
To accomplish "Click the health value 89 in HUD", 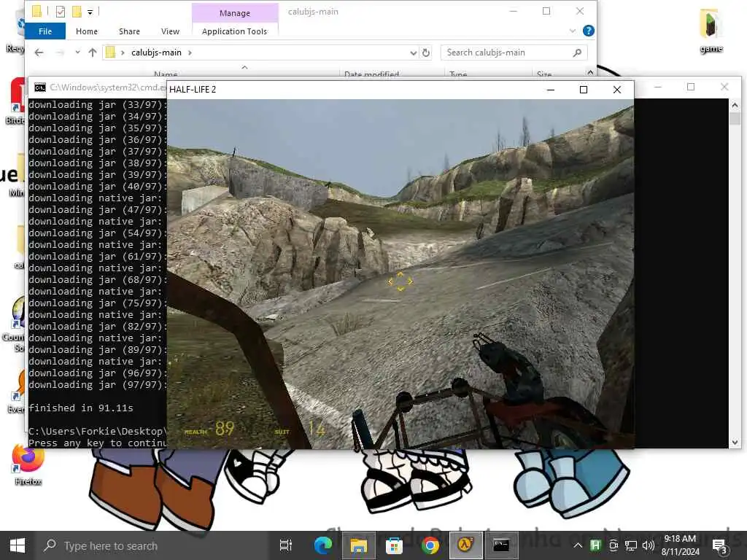I will [225, 429].
